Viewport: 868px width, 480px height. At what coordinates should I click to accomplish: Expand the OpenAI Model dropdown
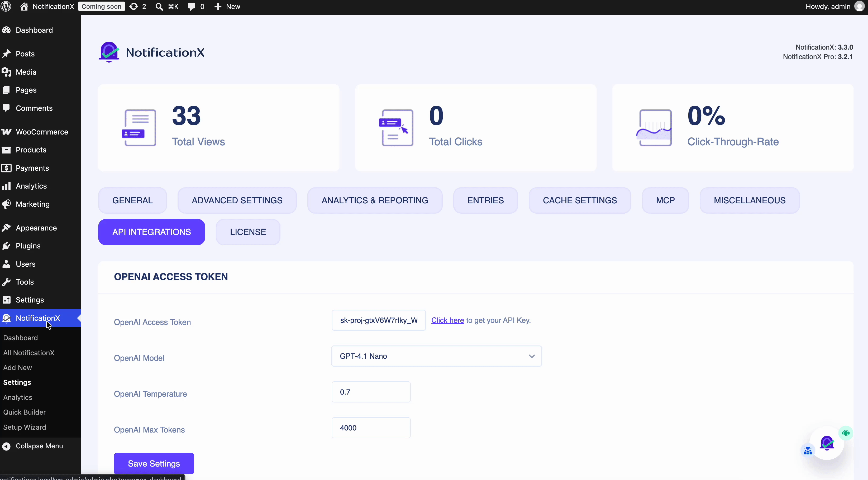(x=436, y=356)
